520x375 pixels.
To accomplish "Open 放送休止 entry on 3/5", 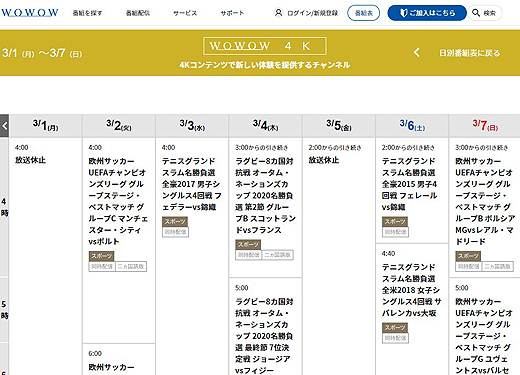I will coord(324,160).
